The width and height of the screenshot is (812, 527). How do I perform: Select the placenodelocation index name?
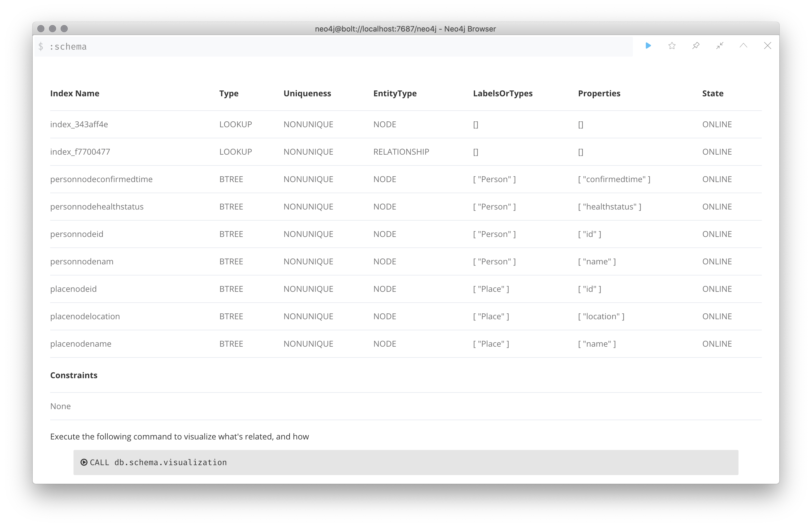point(85,316)
